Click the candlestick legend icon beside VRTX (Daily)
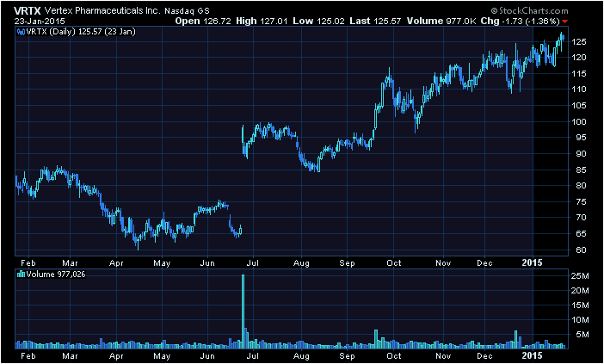This screenshot has width=604, height=364. 22,32
